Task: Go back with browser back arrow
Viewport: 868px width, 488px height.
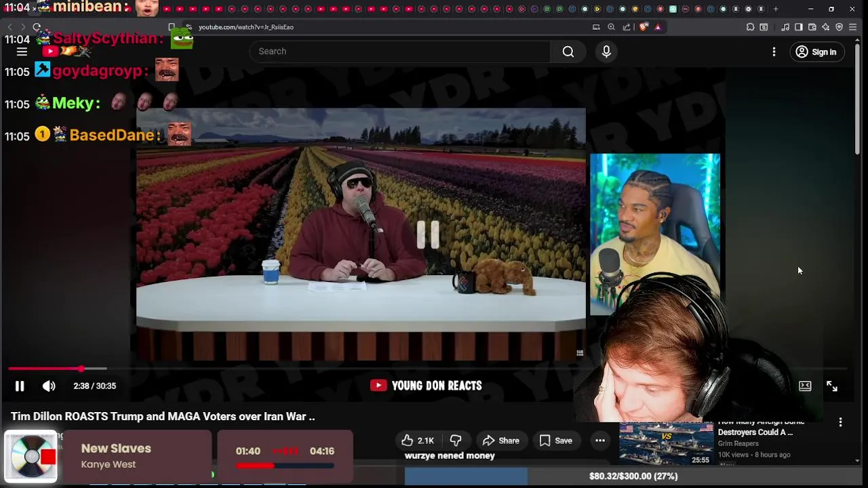Action: 9,27
